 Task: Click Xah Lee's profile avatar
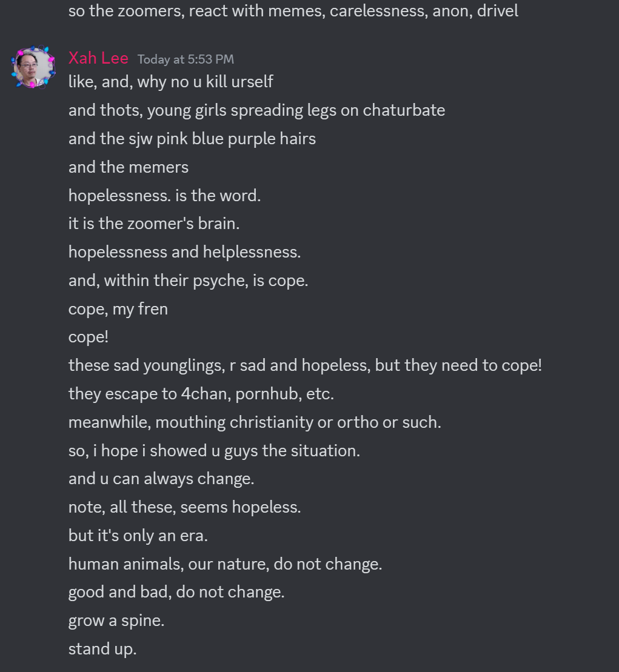(x=33, y=66)
